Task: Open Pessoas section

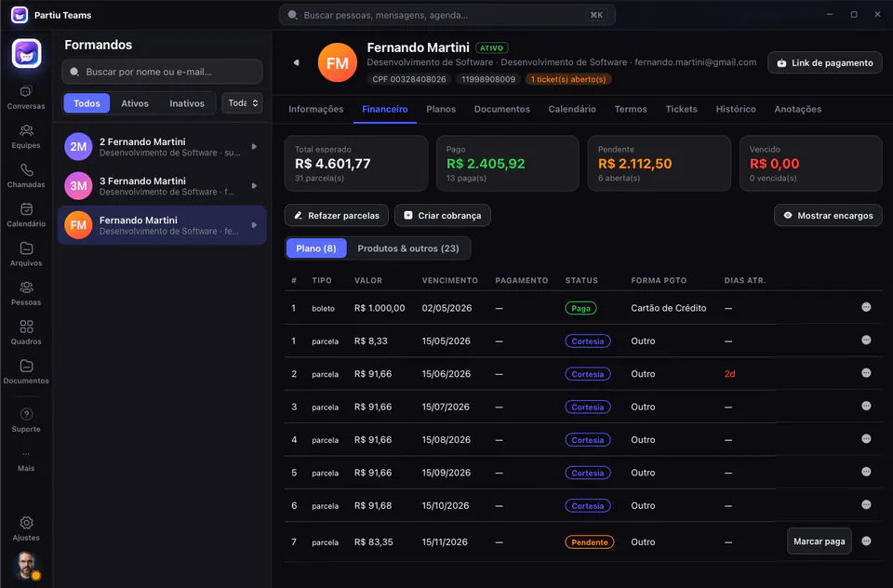Action: point(26,294)
